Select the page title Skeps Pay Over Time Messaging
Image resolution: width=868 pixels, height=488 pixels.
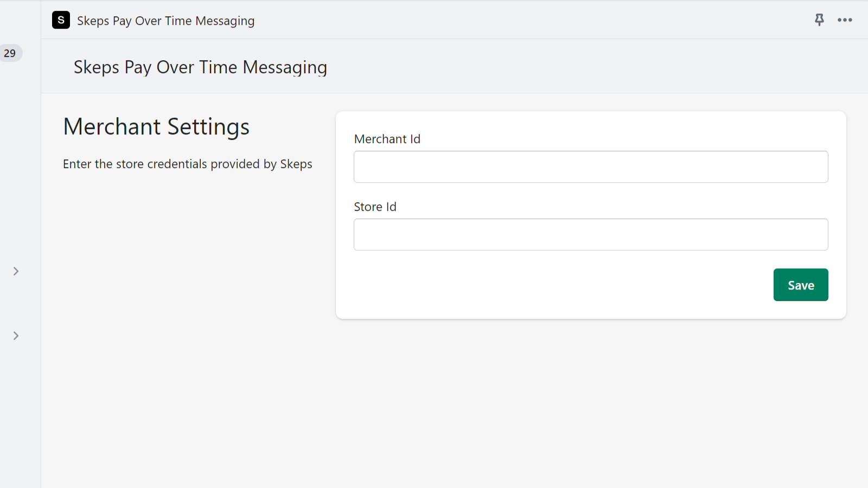point(200,67)
